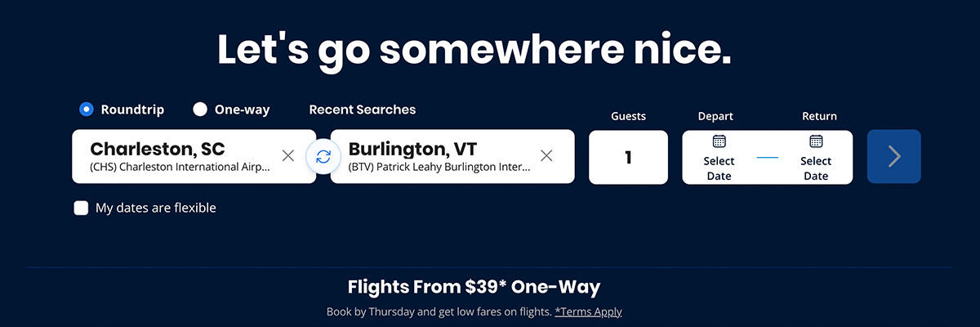980x327 pixels.
Task: Click the My dates are flexible label
Action: 155,208
